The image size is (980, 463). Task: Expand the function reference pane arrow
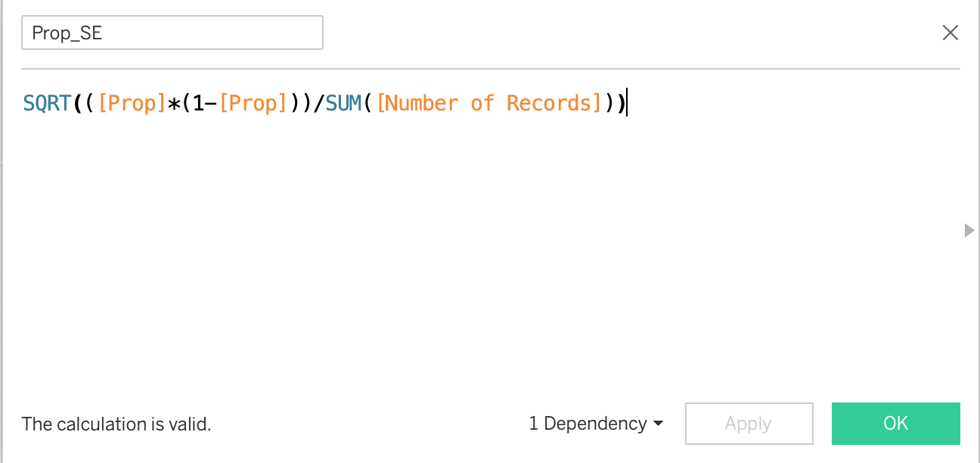(x=969, y=231)
